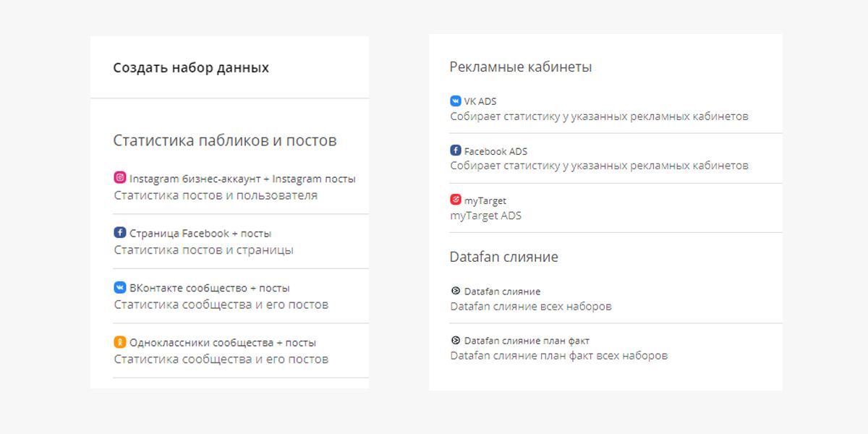This screenshot has width=868, height=434.
Task: Choose ВКонтакте сообщество + посты
Action: (x=210, y=288)
